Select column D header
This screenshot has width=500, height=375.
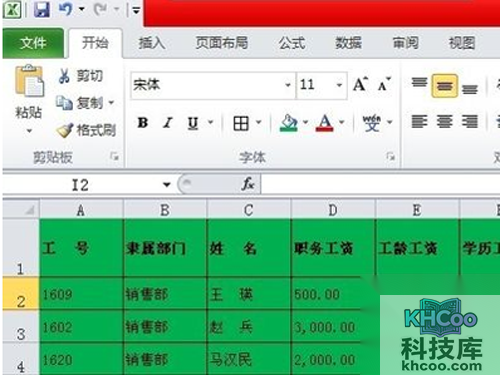[333, 210]
